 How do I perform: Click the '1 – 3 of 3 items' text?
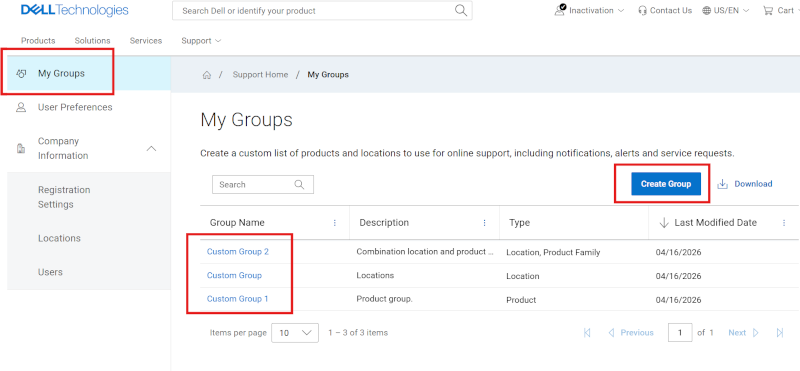click(358, 333)
